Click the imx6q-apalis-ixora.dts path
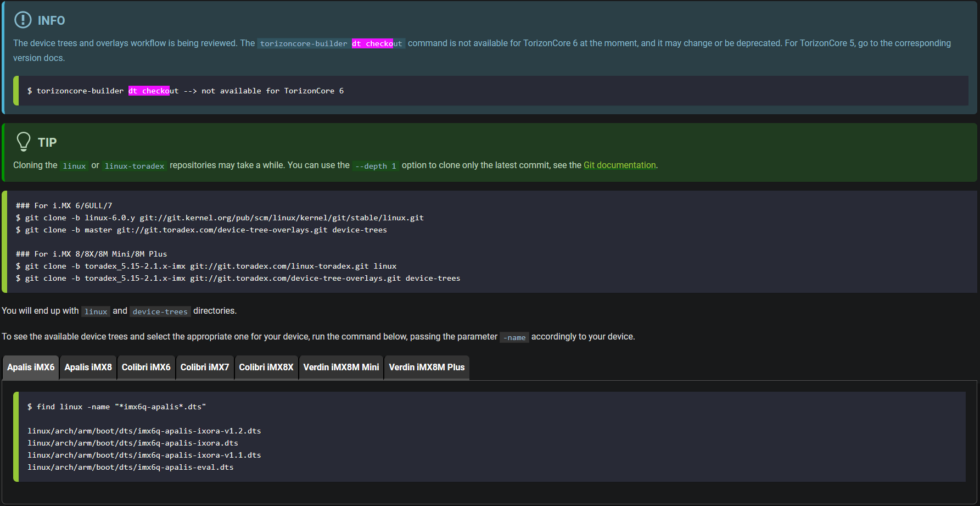 click(x=133, y=443)
